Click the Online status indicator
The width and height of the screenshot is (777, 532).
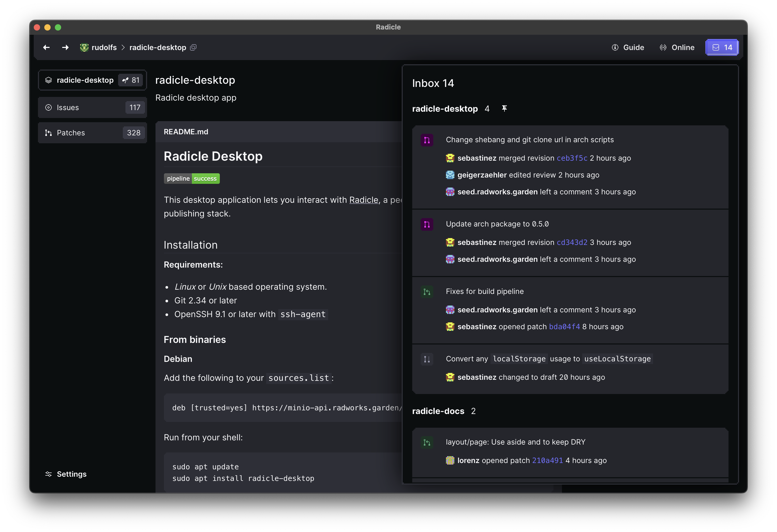pos(677,47)
